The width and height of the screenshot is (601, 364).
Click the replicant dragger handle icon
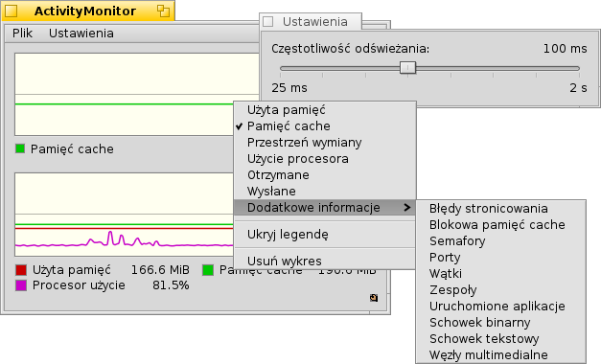coord(374,298)
